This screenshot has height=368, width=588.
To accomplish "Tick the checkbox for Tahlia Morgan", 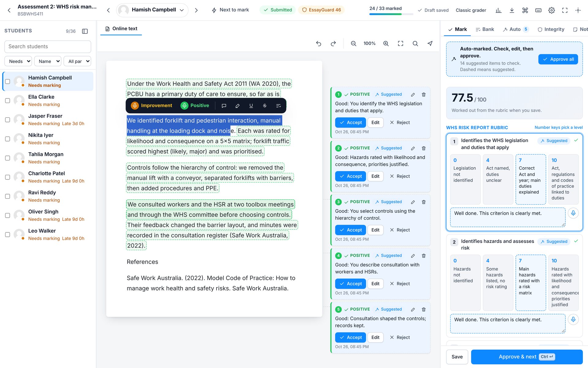I will 8,158.
